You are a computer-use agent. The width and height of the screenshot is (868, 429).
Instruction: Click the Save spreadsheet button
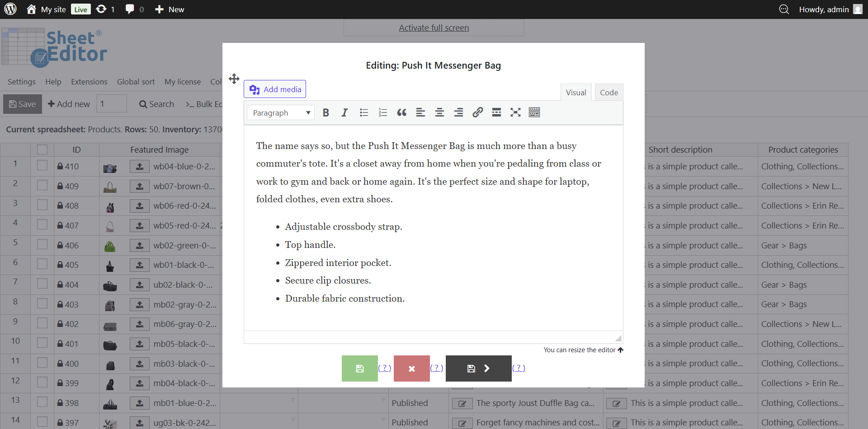pyautogui.click(x=23, y=104)
